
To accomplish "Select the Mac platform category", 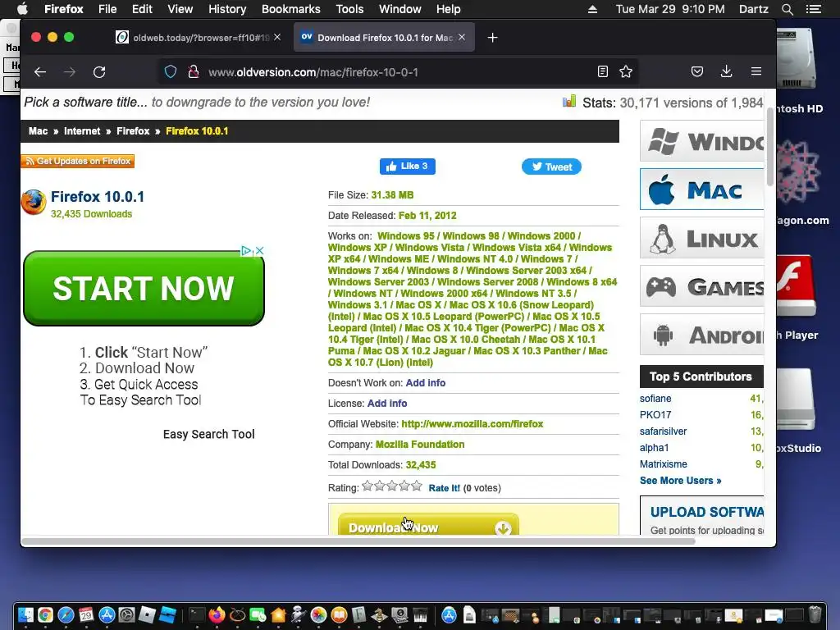I will point(702,189).
